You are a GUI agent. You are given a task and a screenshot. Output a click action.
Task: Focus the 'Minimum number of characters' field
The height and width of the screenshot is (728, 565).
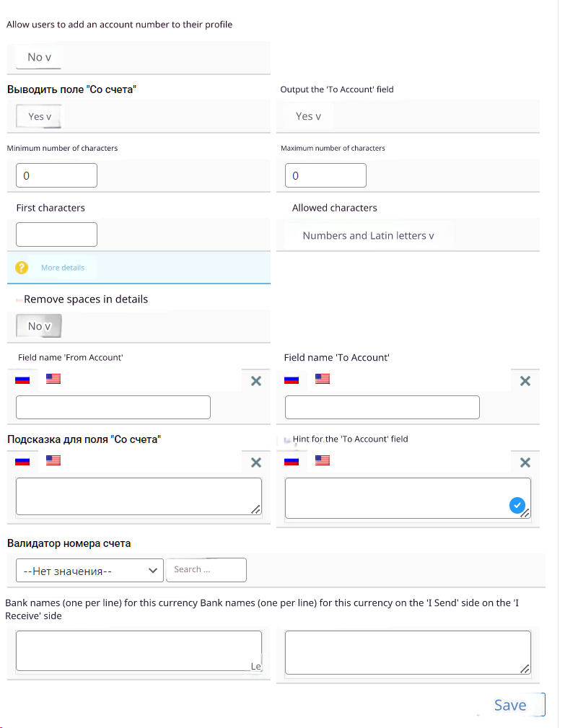click(56, 175)
